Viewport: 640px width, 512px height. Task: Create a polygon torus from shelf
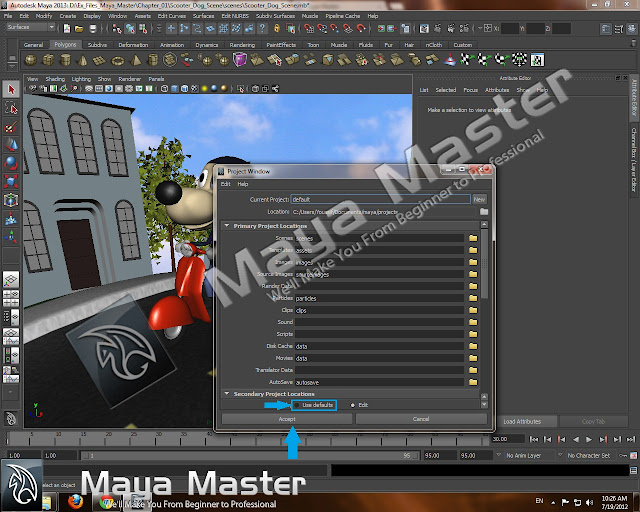118,60
